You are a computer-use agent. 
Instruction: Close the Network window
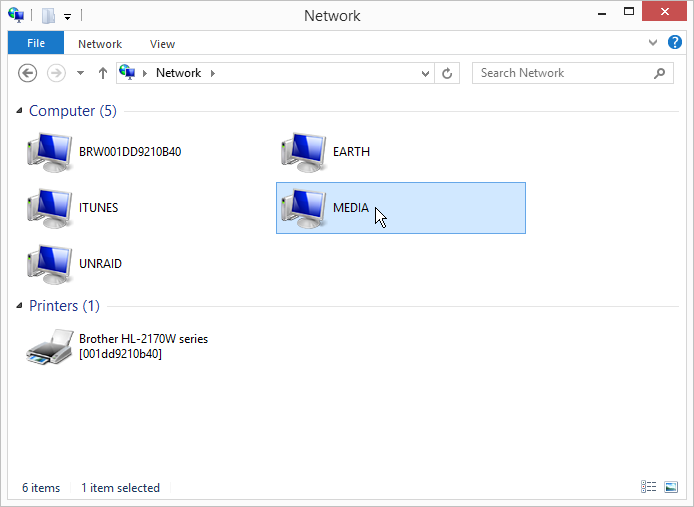[664, 12]
